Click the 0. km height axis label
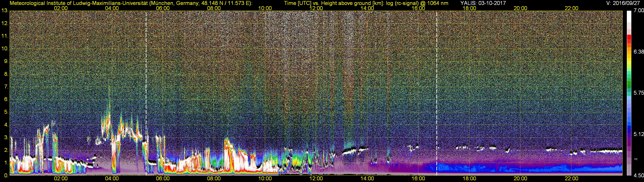 (6, 176)
